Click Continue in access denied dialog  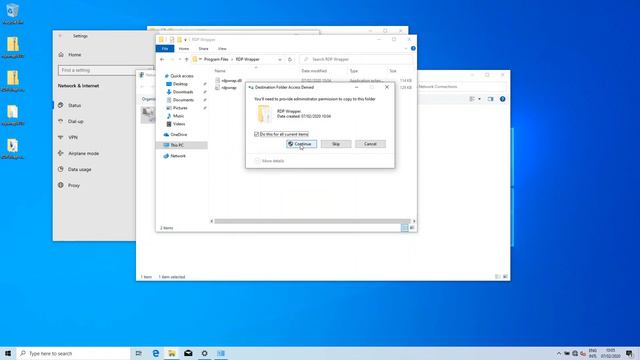302,144
